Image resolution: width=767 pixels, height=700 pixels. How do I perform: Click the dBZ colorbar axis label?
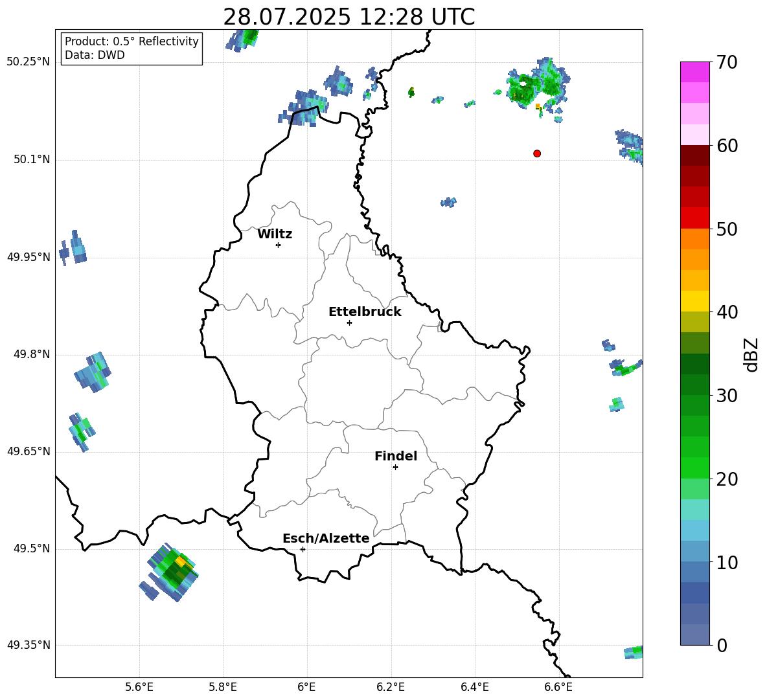tap(752, 354)
